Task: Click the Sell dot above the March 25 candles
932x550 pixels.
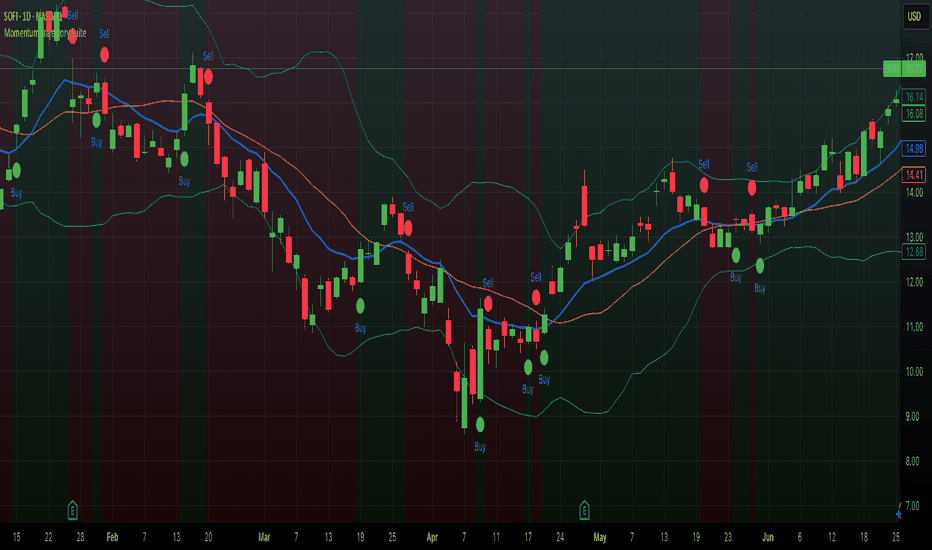Action: coord(408,228)
